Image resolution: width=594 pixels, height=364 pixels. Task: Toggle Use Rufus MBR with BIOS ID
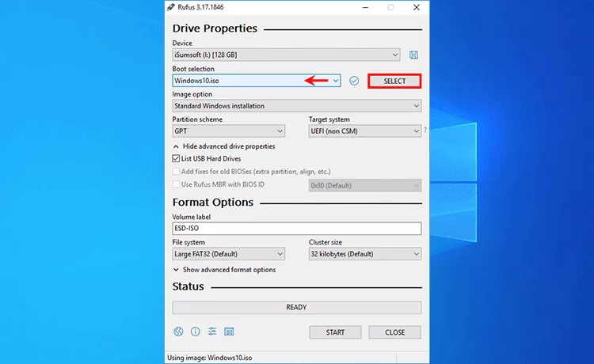(176, 184)
